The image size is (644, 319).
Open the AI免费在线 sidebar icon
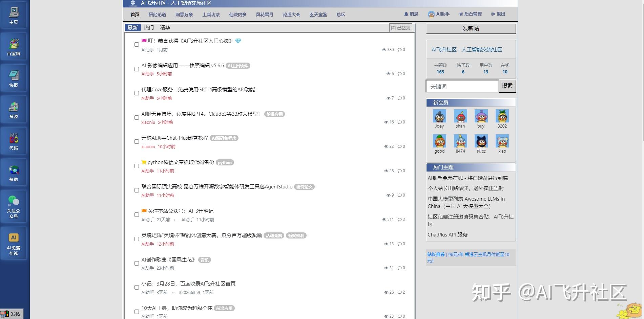14,240
